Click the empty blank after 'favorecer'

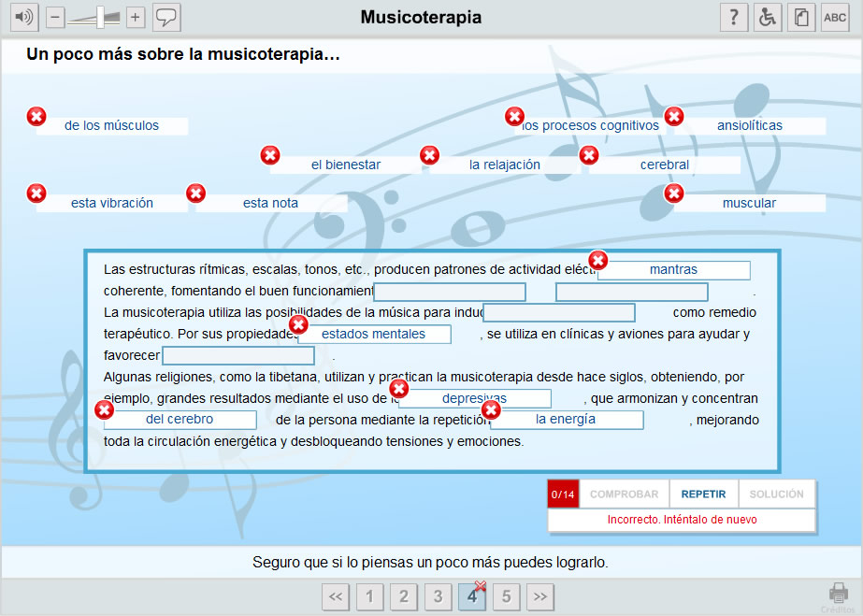click(238, 356)
